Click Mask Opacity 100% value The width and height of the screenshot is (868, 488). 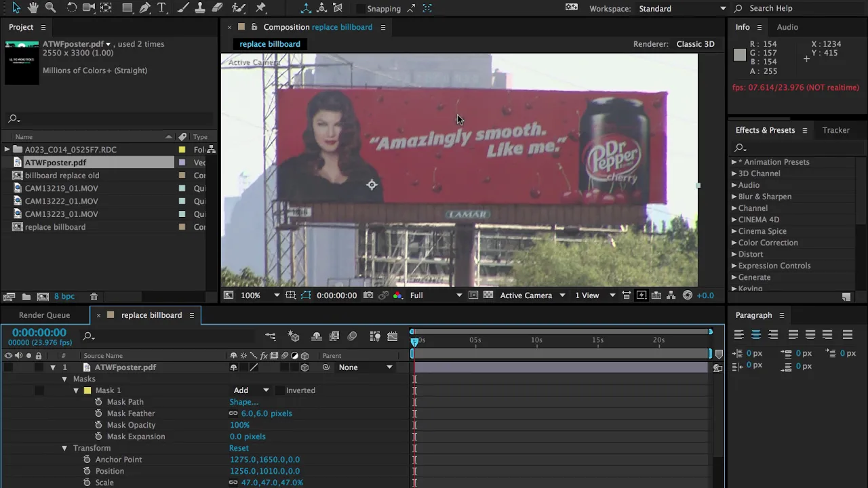239,425
